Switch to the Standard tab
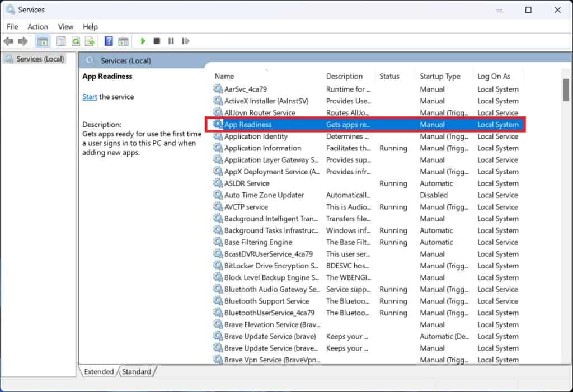Screen dimensions: 573x392 [136, 371]
